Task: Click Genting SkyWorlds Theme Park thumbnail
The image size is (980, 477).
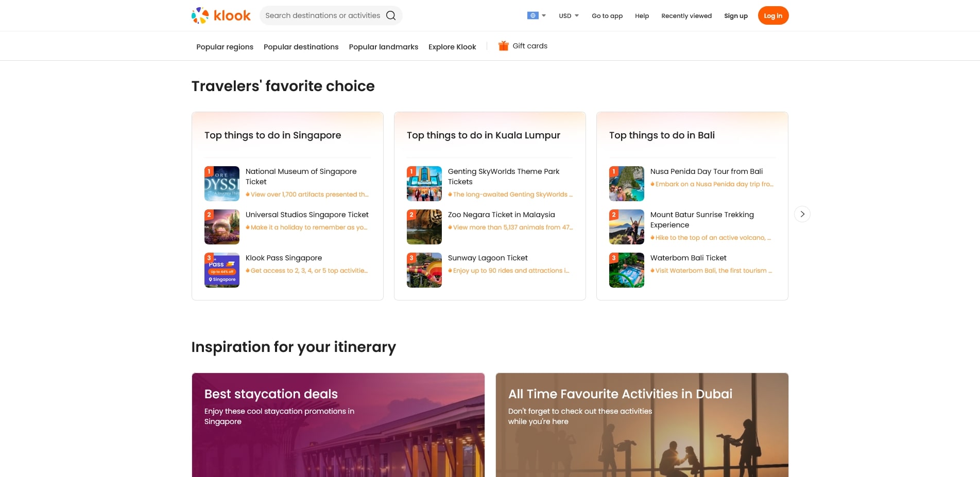Action: (x=424, y=184)
